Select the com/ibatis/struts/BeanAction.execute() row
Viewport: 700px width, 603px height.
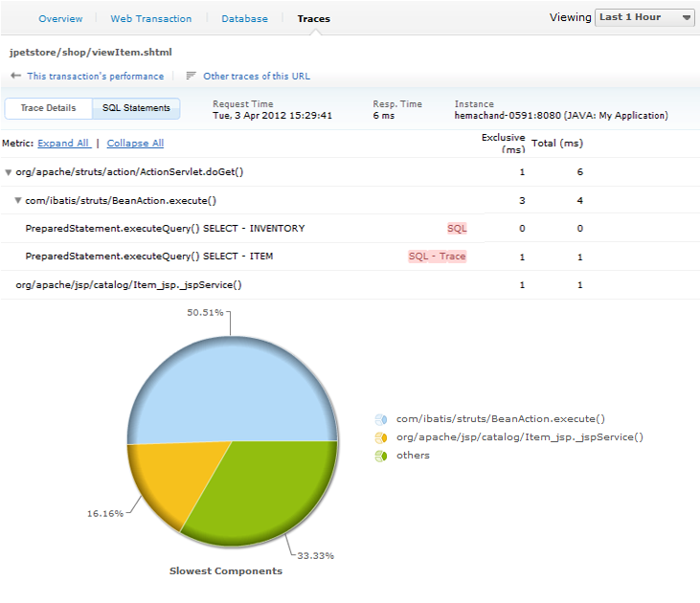[x=350, y=200]
